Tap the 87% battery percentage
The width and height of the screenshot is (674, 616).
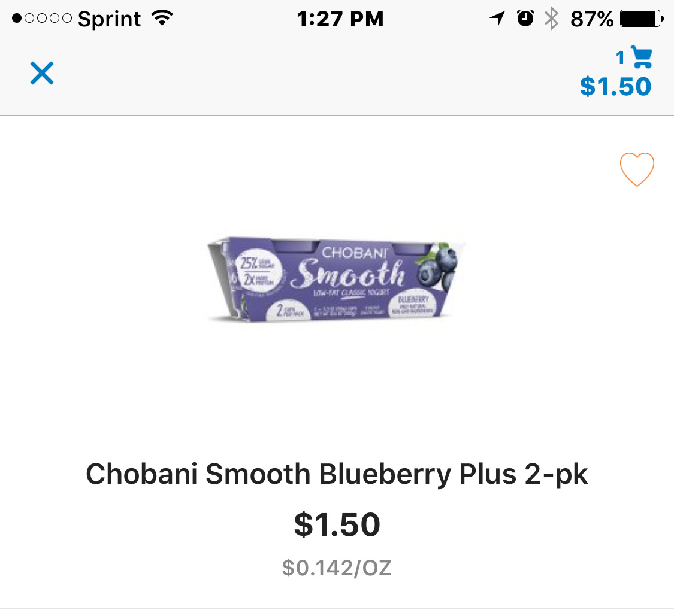point(592,19)
